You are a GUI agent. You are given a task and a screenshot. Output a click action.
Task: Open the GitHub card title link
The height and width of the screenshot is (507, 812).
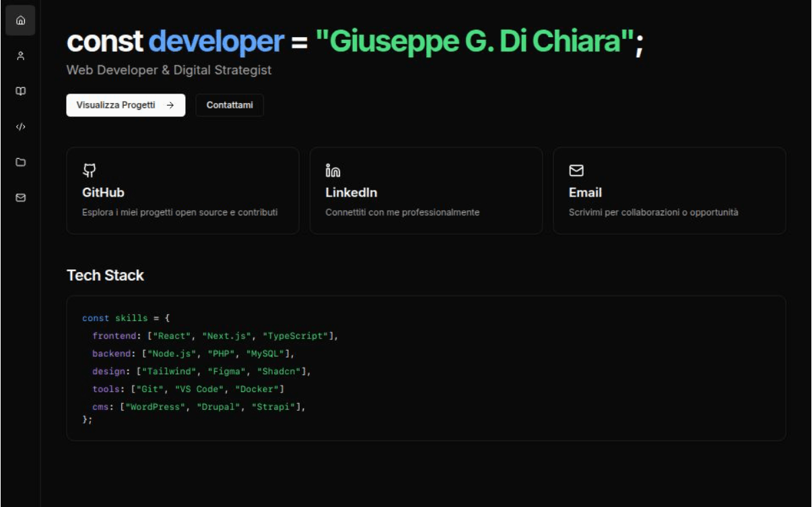[103, 193]
